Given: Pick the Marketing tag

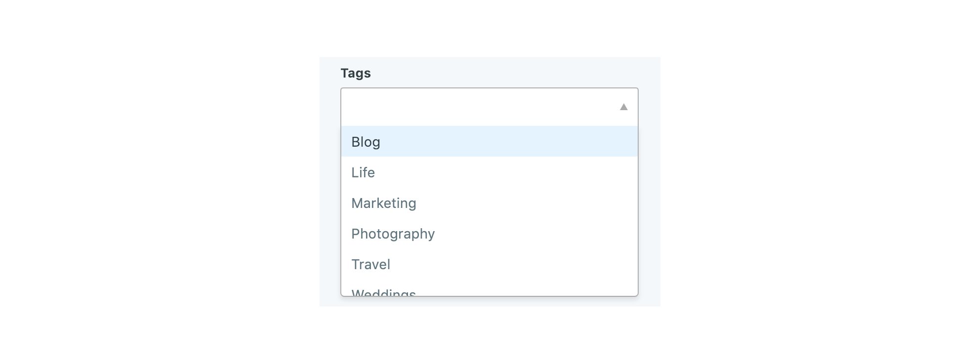Looking at the screenshot, I should [384, 203].
